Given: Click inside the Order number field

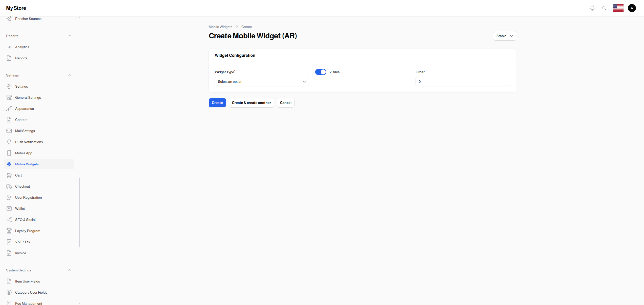Looking at the screenshot, I should tap(463, 82).
